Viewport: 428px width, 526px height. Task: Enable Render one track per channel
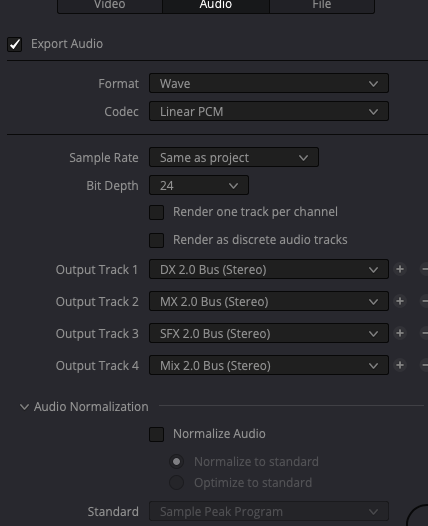coord(156,212)
